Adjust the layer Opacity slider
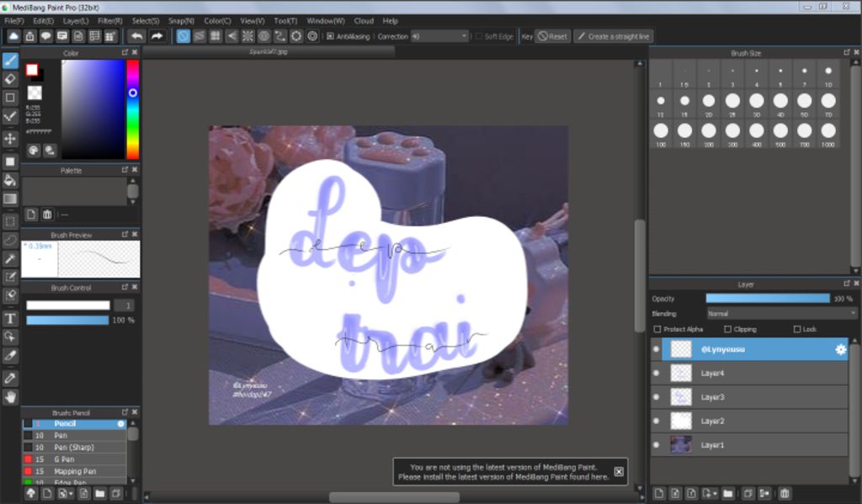Image resolution: width=862 pixels, height=504 pixels. [768, 299]
